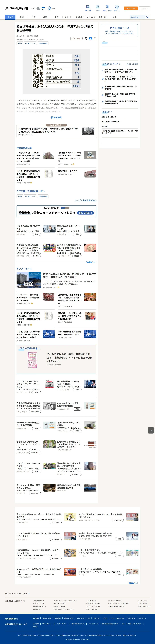Select the オピニオン navigation tab
The image size is (155, 644).
click(91, 17)
